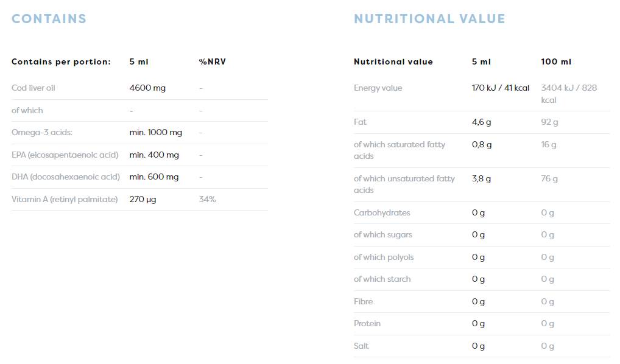620x364 pixels.
Task: Select the Omega-3 acids row label
Action: click(x=42, y=133)
